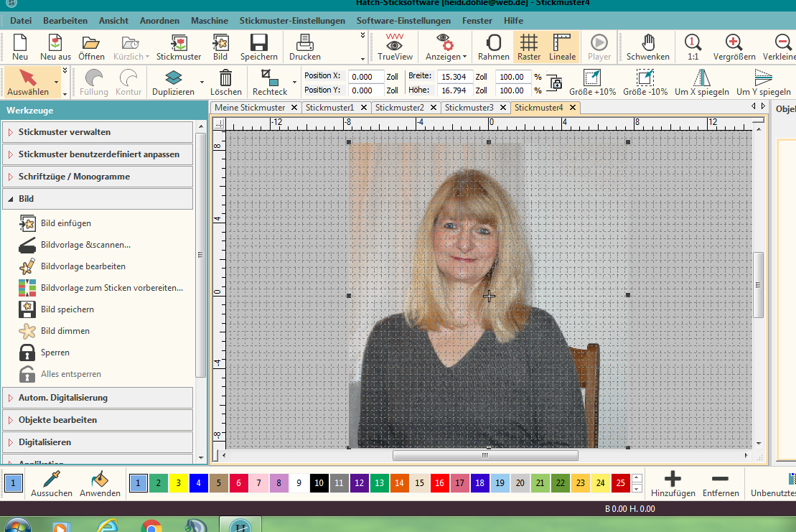The width and height of the screenshot is (796, 532).
Task: Click the Duplizieren icon
Action: tap(173, 83)
